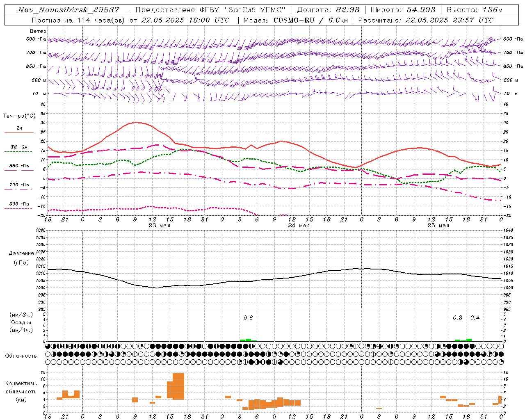The height and width of the screenshot is (420, 525).
Task: Click the '24 мая' date label
Action: coord(299,226)
